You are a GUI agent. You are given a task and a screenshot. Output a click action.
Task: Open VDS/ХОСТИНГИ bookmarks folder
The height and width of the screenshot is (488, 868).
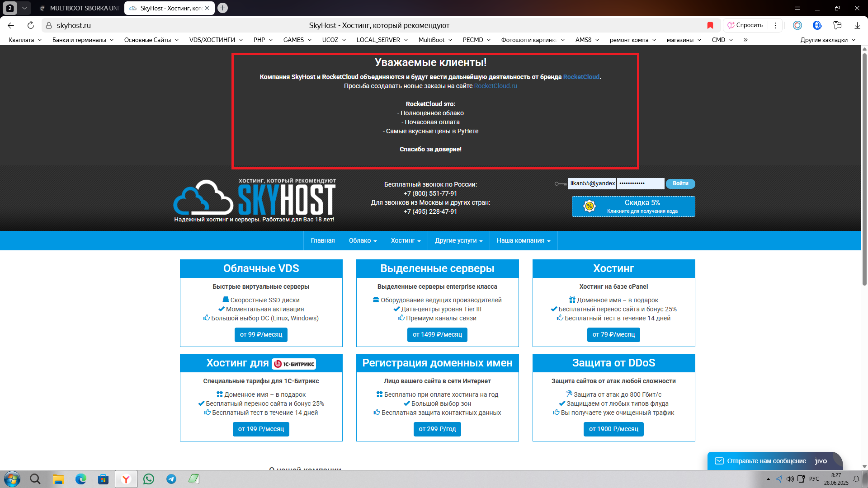[x=216, y=40]
